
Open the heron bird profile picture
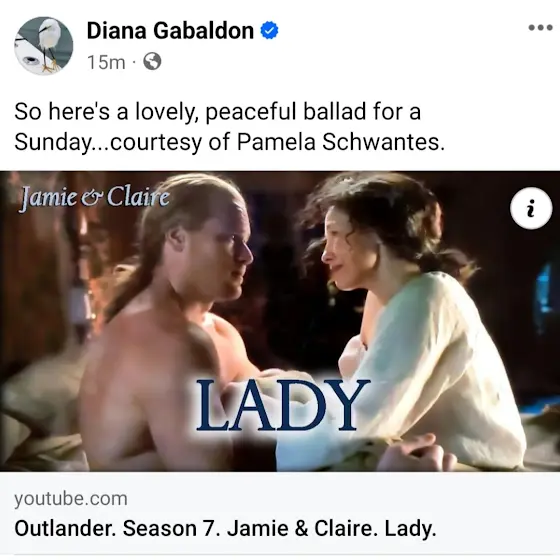(44, 46)
